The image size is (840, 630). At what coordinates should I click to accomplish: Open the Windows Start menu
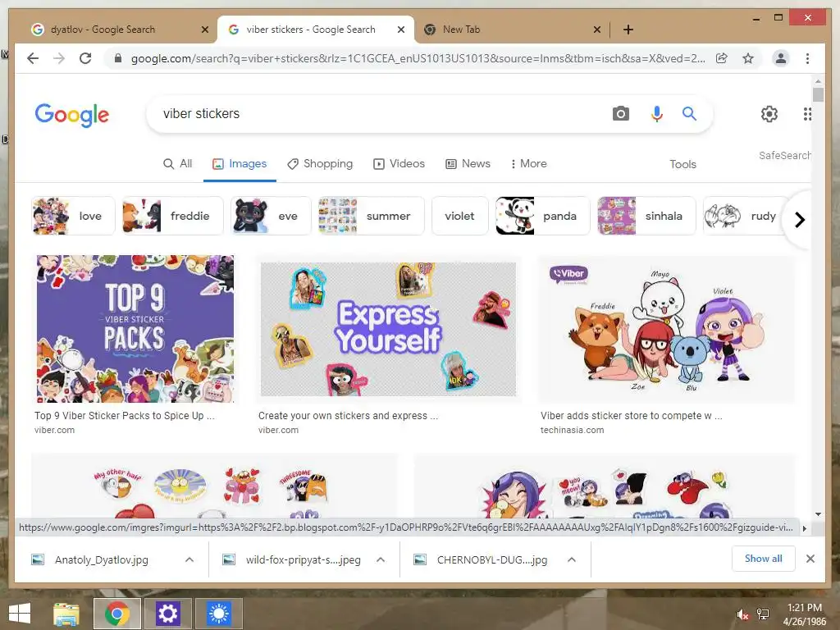click(x=20, y=614)
